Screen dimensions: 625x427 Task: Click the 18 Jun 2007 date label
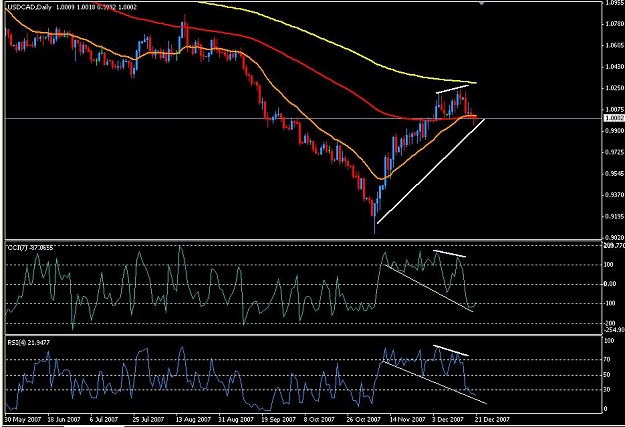coord(64,419)
